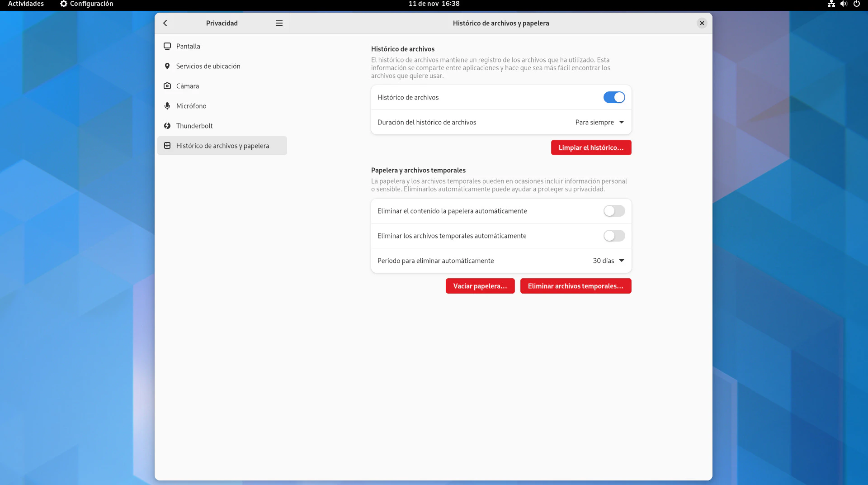Click the back arrow in Privacidad header
Viewport: 868px width, 485px height.
click(165, 23)
